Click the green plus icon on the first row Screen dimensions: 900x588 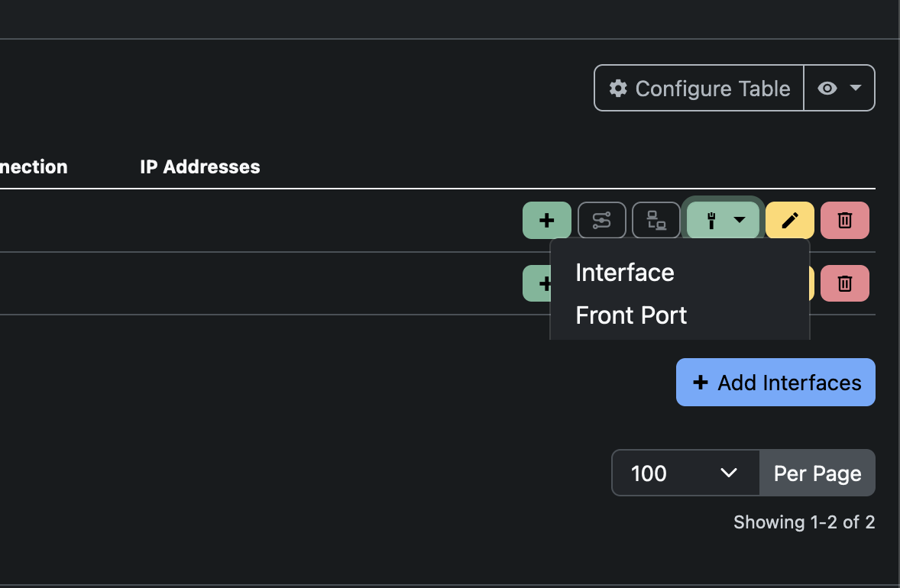pyautogui.click(x=546, y=220)
